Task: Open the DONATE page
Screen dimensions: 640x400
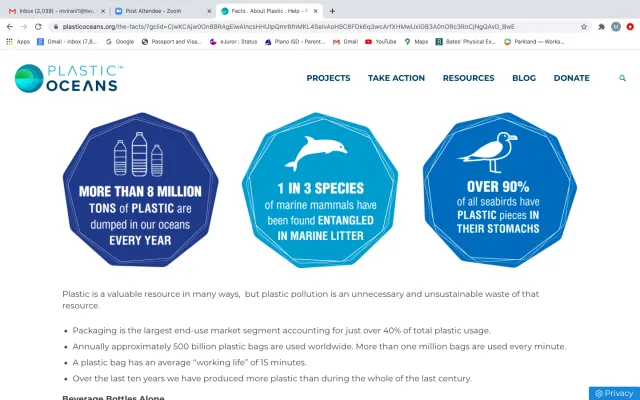Action: 571,78
